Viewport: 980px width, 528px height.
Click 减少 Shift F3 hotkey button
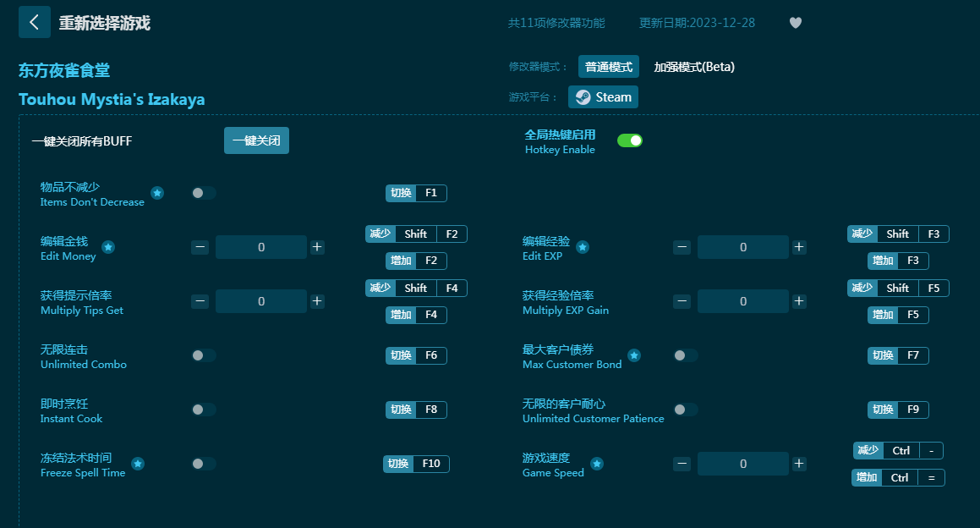click(898, 234)
